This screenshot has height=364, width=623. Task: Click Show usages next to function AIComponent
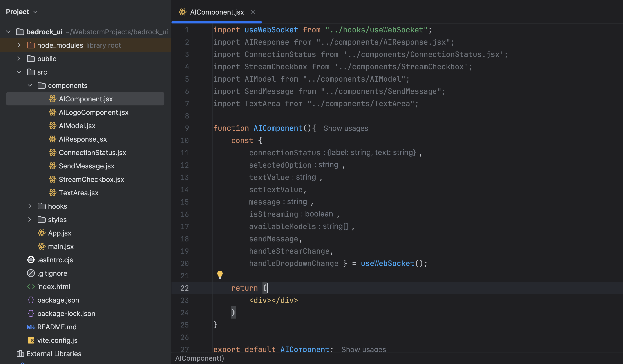click(346, 128)
